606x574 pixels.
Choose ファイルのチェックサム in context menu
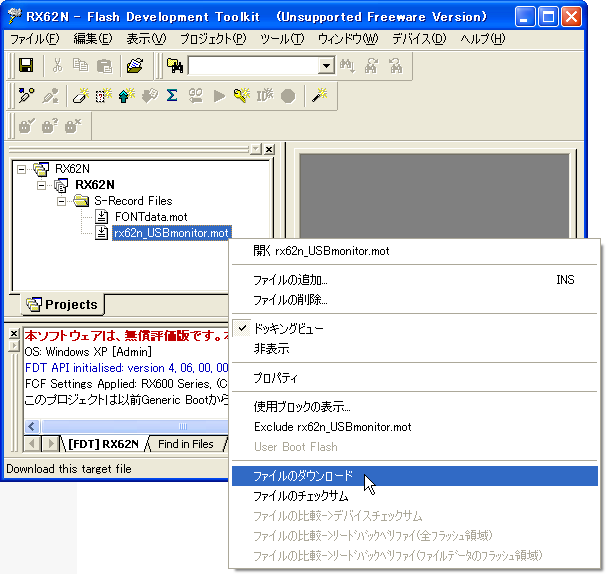point(415,496)
